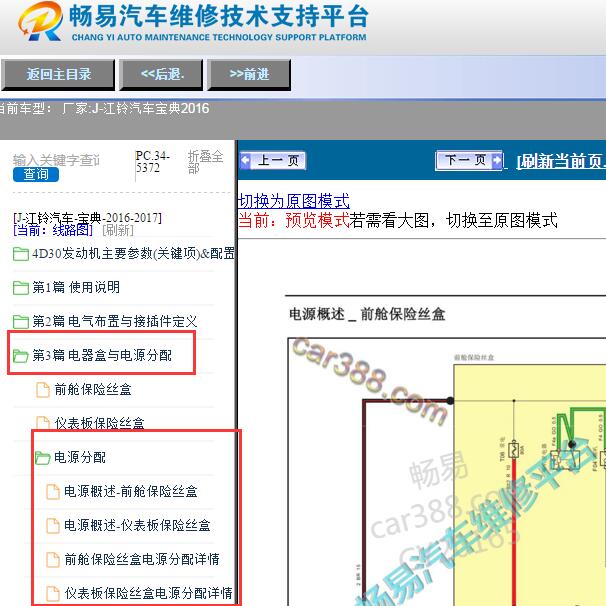This screenshot has height=606, width=606.
Task: Click the PC.34-5372 text
Action: (153, 162)
